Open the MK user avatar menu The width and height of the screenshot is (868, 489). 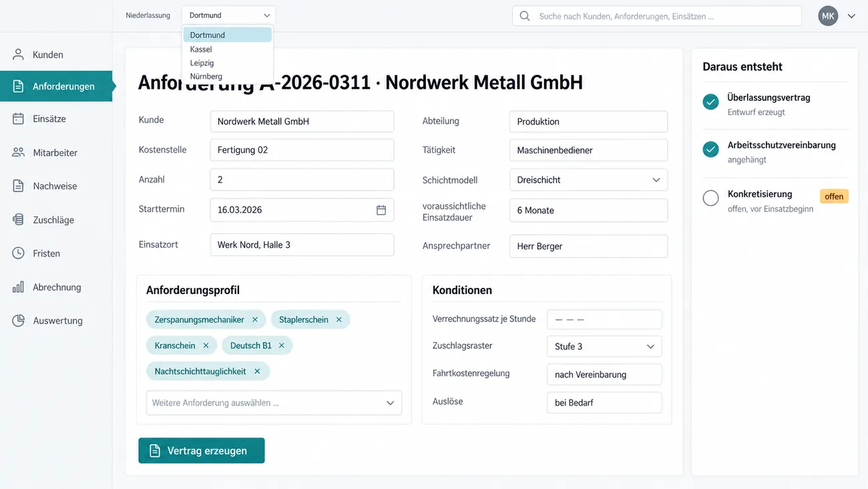click(828, 16)
